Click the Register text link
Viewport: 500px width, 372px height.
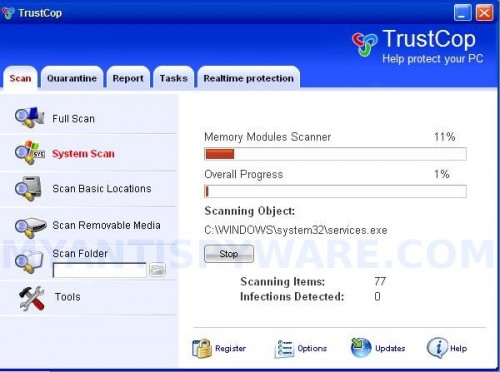(x=230, y=348)
